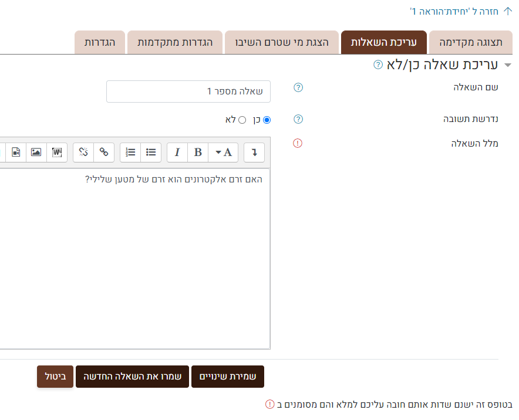This screenshot has width=519, height=420.
Task: Open the 'הגדרות מתקדמות' tab
Action: tap(175, 43)
